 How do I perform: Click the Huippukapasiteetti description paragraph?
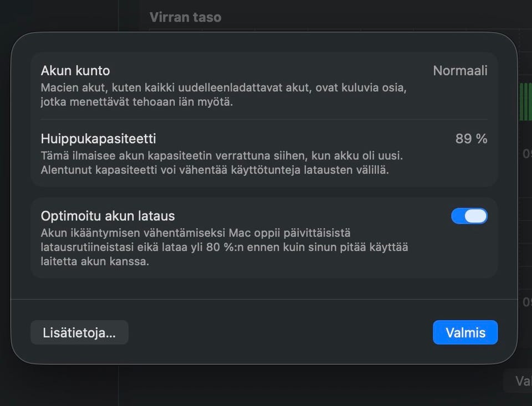(222, 163)
